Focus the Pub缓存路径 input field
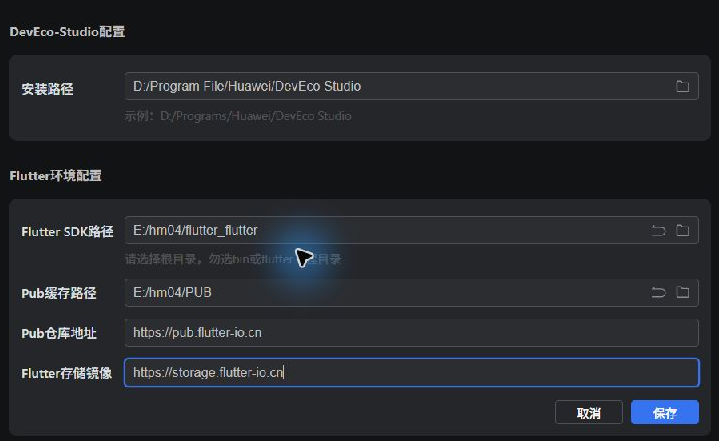The height and width of the screenshot is (441, 719). point(411,292)
